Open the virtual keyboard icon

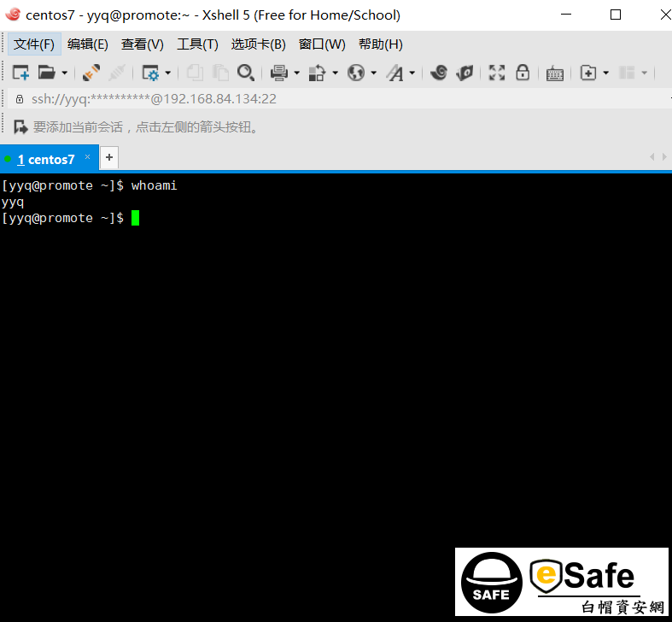554,73
